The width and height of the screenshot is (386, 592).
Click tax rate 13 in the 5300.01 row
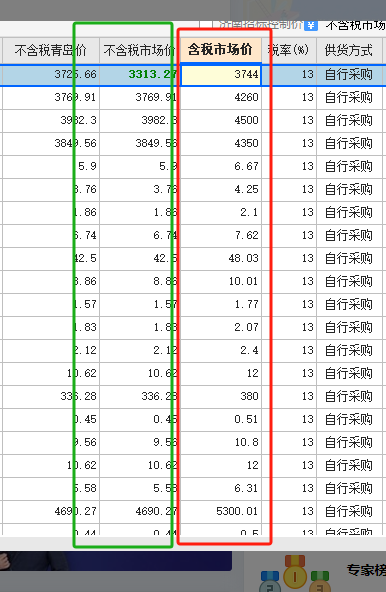[289, 512]
